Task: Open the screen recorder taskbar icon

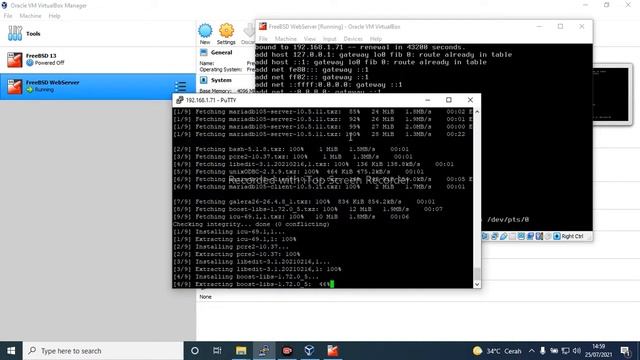Action: pyautogui.click(x=287, y=351)
